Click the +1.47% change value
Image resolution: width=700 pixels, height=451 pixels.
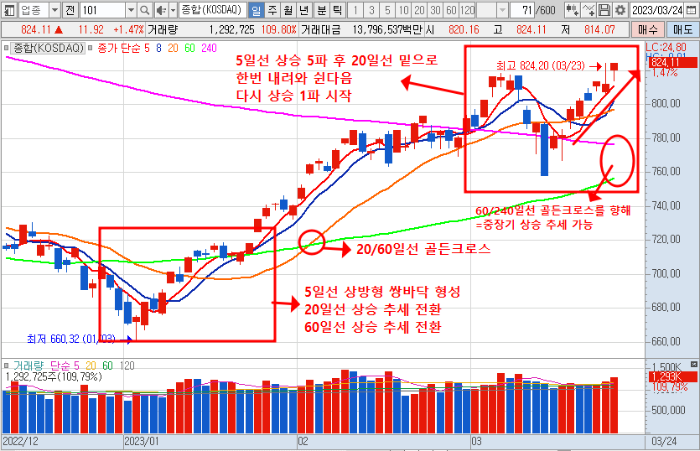(x=129, y=30)
